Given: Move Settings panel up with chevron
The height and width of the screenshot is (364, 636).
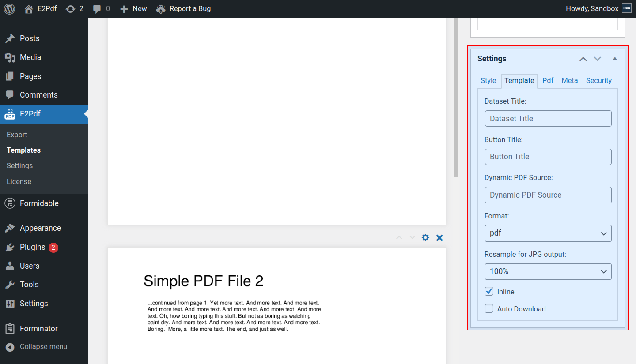Looking at the screenshot, I should click(583, 59).
